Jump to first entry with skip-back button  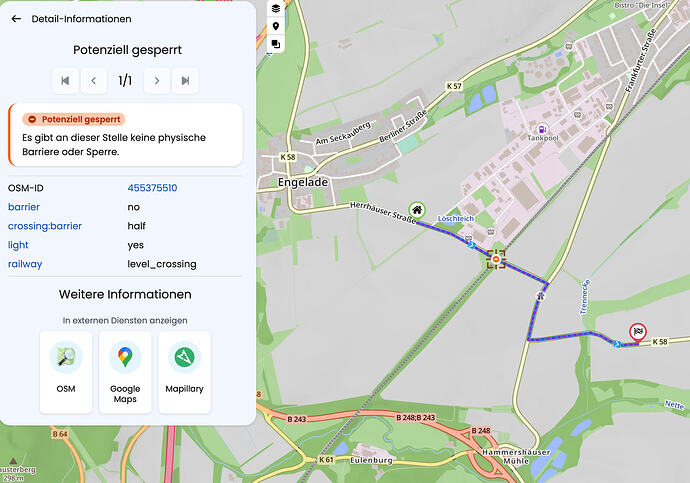(x=65, y=80)
